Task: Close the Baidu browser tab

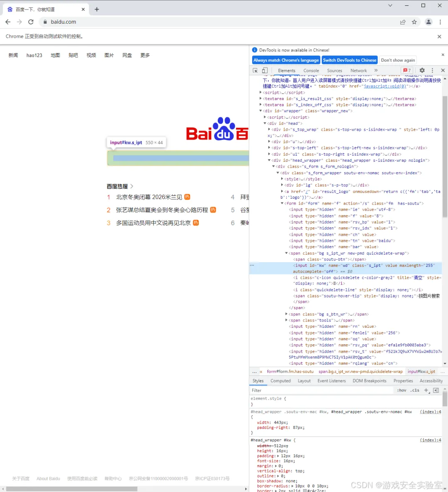Action: click(x=83, y=10)
